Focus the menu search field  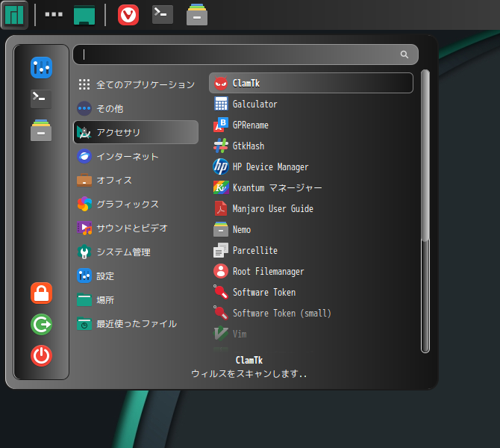tap(246, 55)
